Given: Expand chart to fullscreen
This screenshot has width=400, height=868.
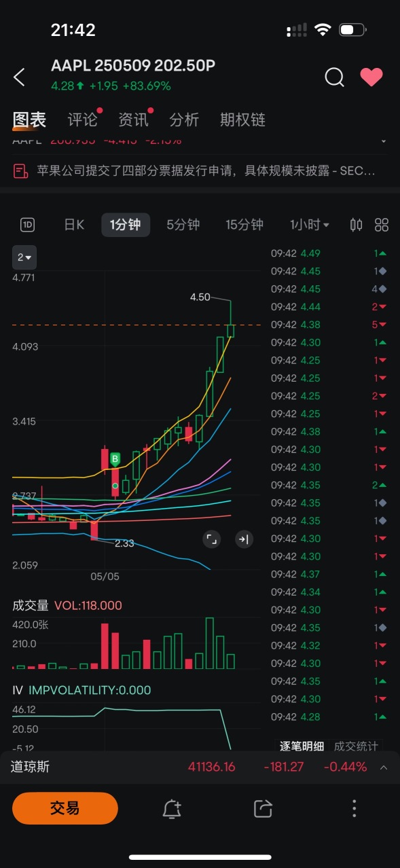Looking at the screenshot, I should tap(211, 539).
